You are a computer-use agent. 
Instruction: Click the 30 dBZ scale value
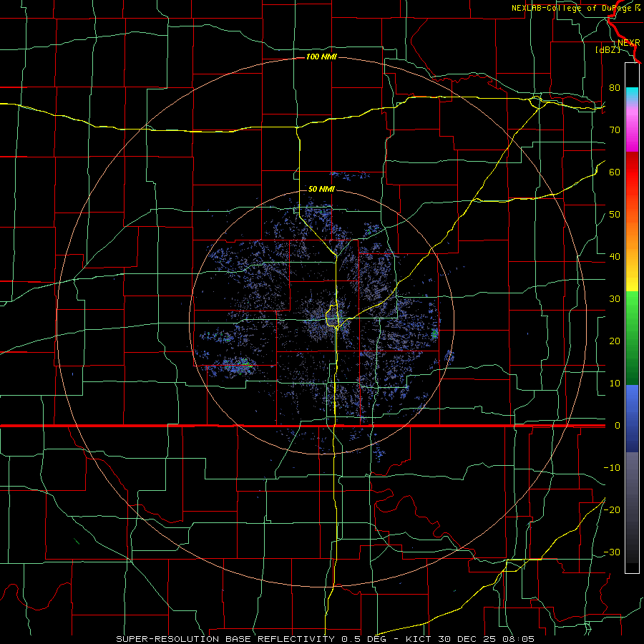pos(615,299)
